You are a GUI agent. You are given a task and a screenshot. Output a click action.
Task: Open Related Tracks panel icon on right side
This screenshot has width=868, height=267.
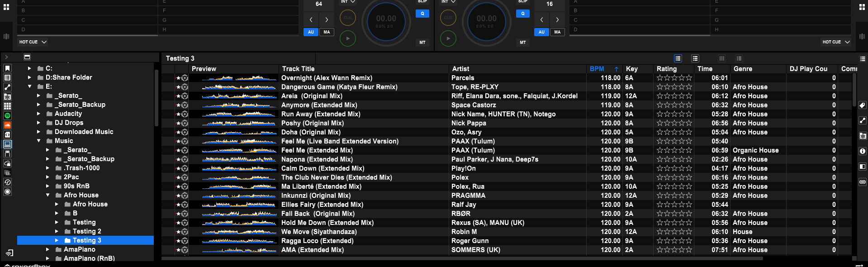(x=863, y=120)
